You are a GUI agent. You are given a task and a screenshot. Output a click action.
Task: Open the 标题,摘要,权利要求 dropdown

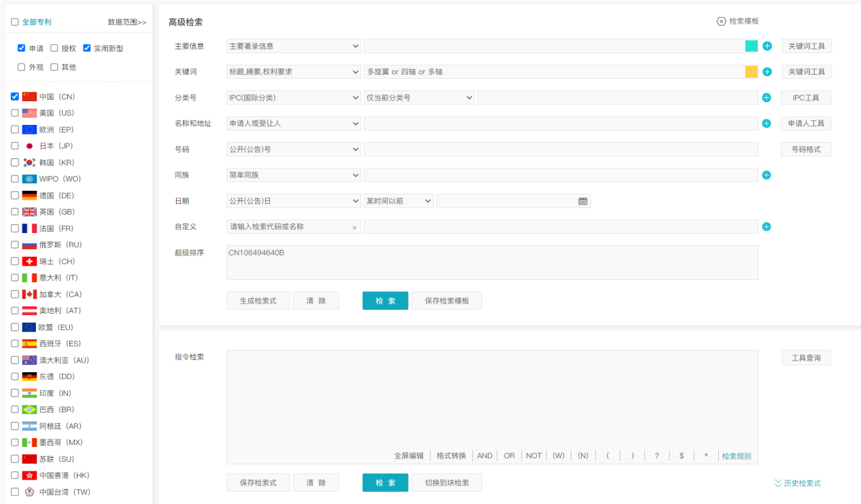(x=294, y=72)
